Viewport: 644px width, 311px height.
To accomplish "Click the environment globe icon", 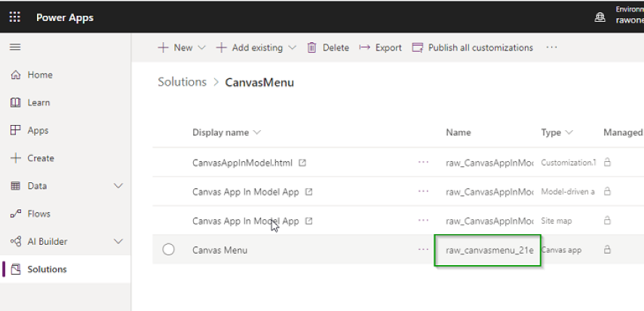I will tap(600, 17).
